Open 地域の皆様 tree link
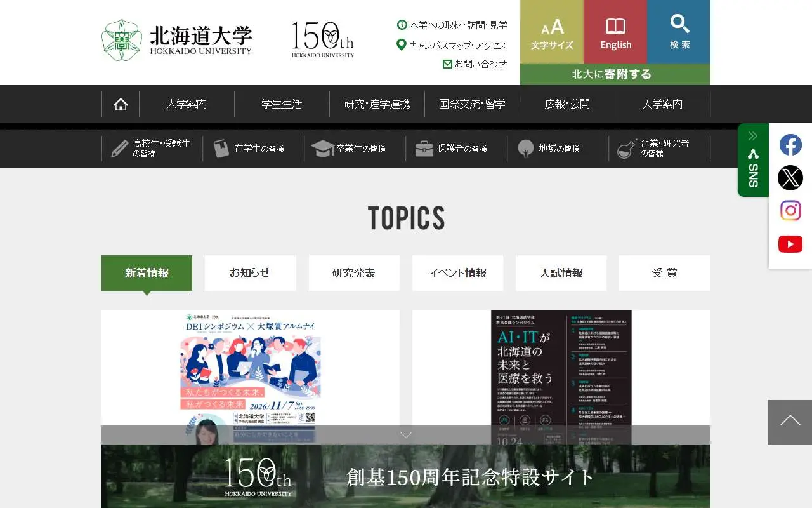This screenshot has height=508, width=812. point(558,149)
